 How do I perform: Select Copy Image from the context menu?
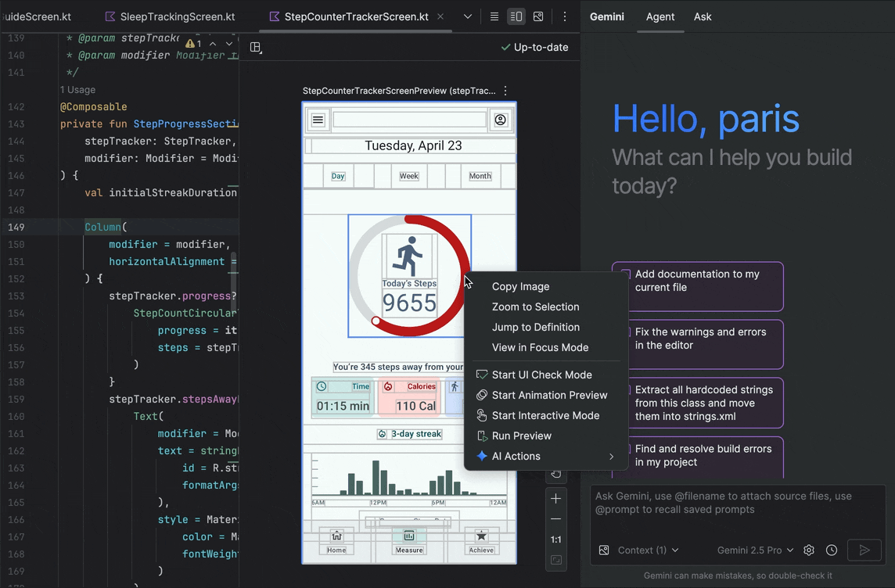click(x=520, y=286)
